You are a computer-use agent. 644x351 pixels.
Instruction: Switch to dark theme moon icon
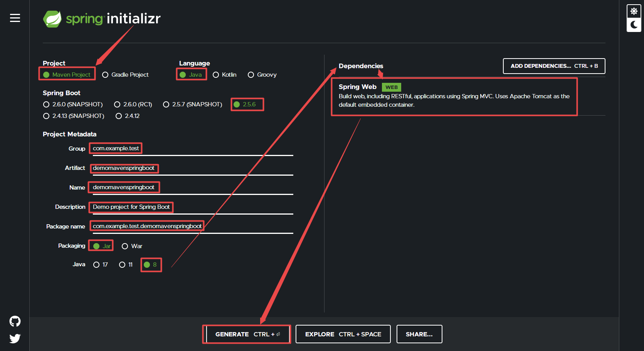pyautogui.click(x=634, y=25)
